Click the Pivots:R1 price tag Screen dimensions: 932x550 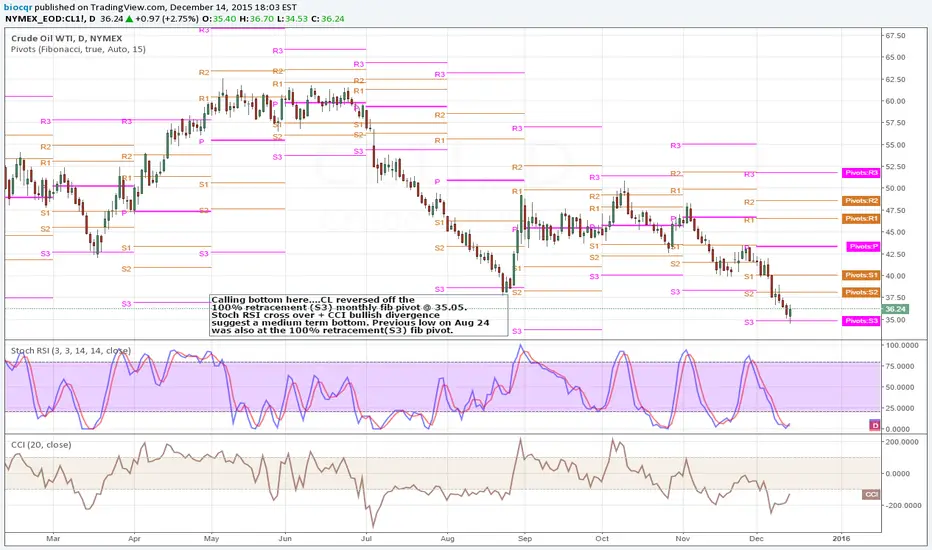coord(861,219)
